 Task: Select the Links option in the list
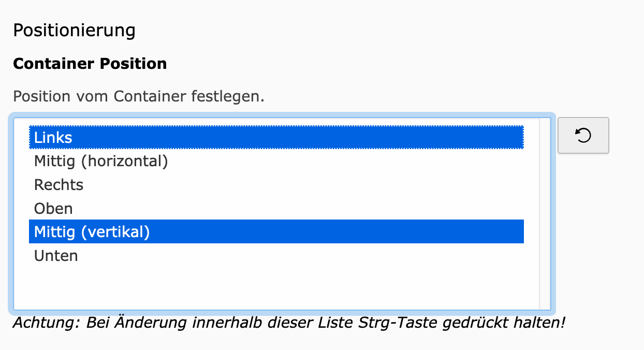tap(53, 138)
